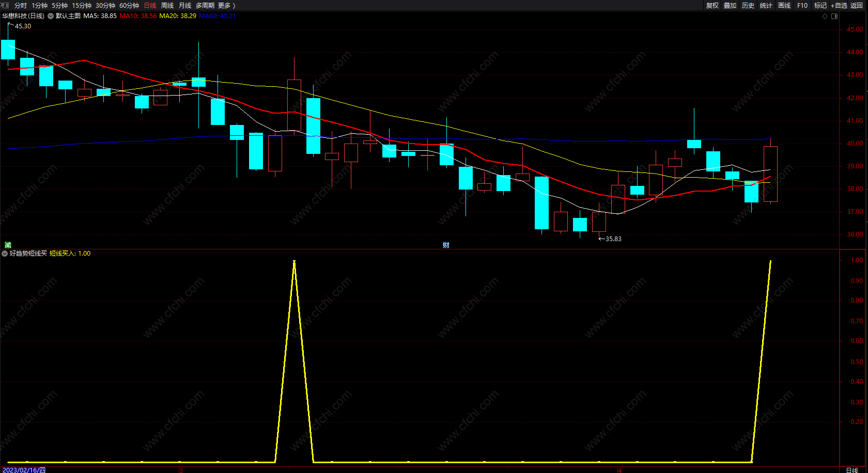The height and width of the screenshot is (473, 868).
Task: Click the diamond icon at chart top-right
Action: point(825,16)
